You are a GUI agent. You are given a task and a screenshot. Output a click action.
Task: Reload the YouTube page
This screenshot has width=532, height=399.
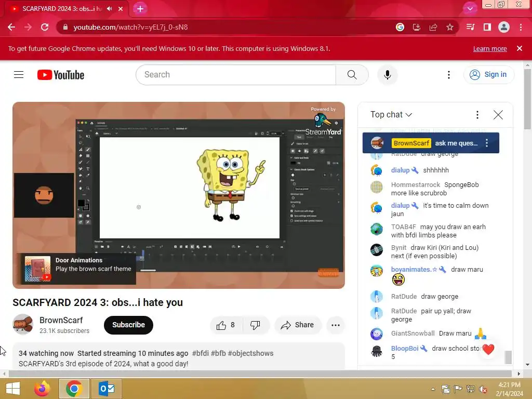[45, 27]
